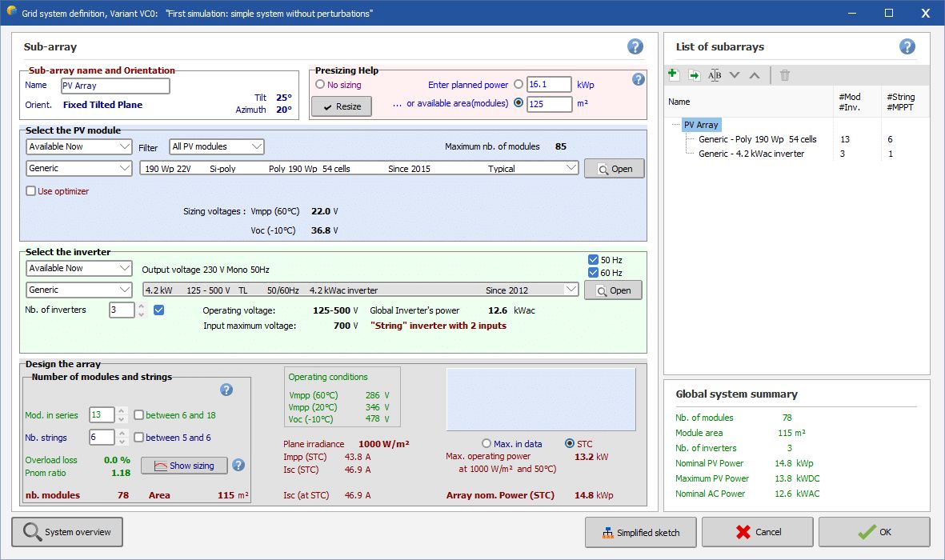Enable the Use optimizer checkbox

point(31,191)
